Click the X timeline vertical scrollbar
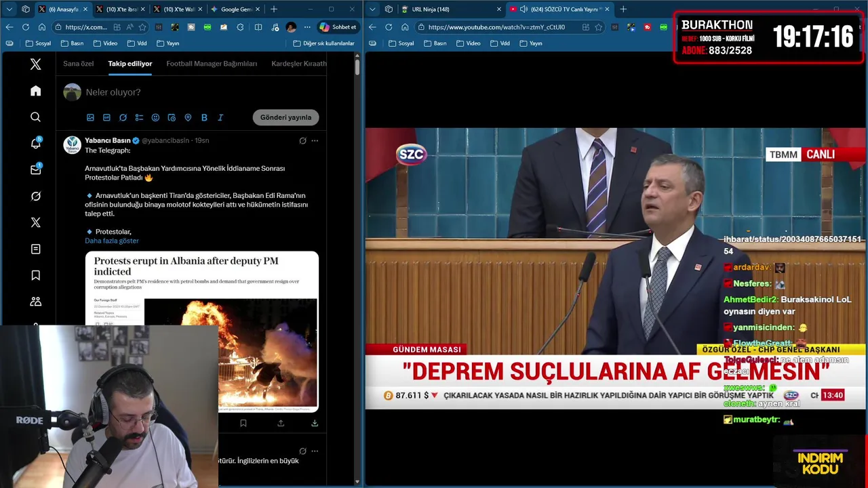This screenshot has height=488, width=868. click(357, 66)
